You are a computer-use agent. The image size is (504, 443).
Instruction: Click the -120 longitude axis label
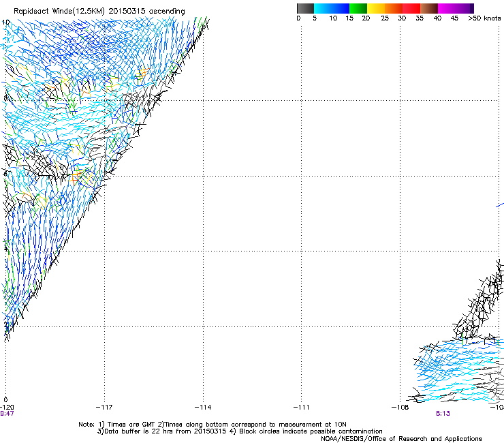pos(7,408)
